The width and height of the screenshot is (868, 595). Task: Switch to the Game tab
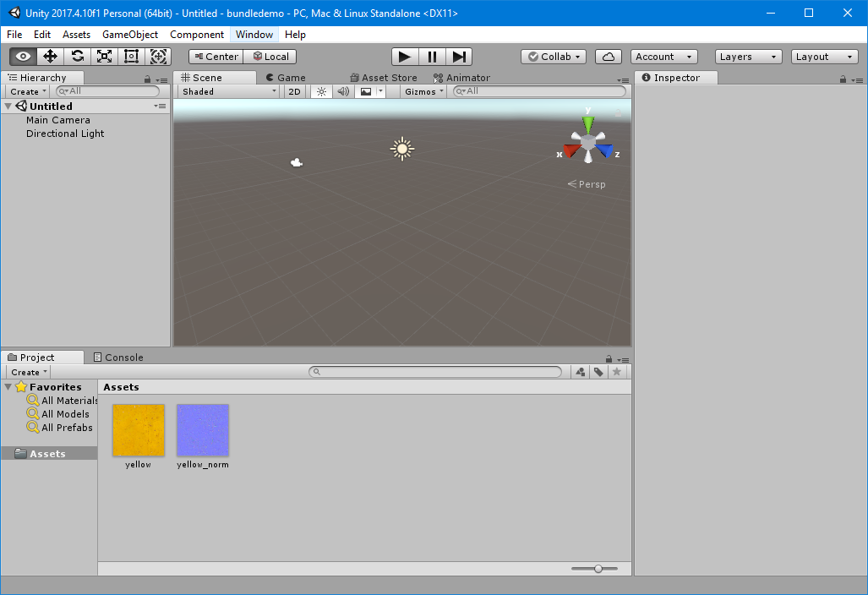click(x=286, y=78)
